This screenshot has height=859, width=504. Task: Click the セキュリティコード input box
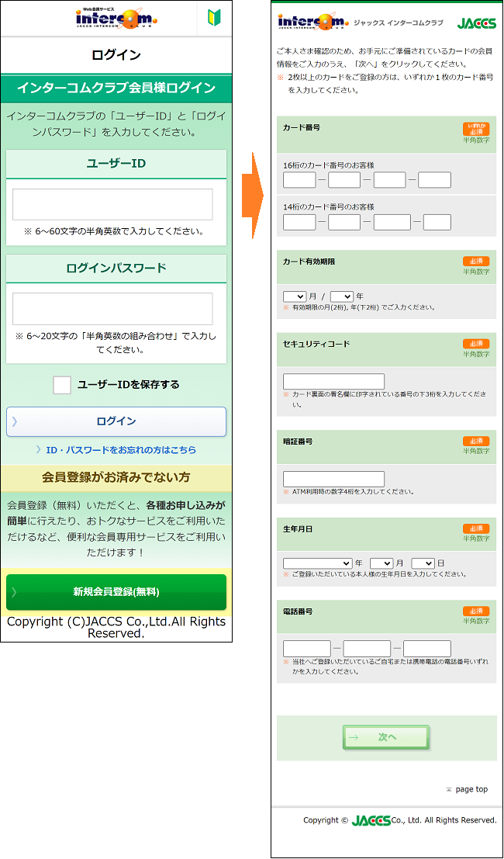pos(333,382)
